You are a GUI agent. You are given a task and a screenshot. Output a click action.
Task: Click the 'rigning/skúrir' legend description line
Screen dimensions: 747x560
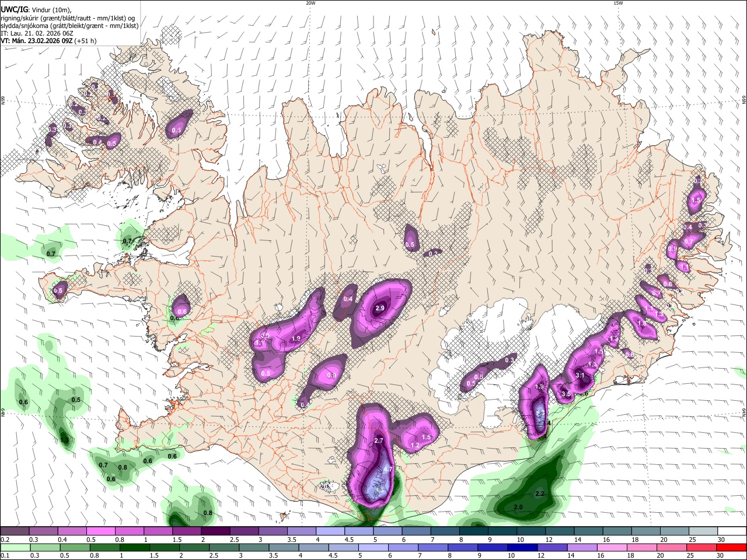click(68, 18)
